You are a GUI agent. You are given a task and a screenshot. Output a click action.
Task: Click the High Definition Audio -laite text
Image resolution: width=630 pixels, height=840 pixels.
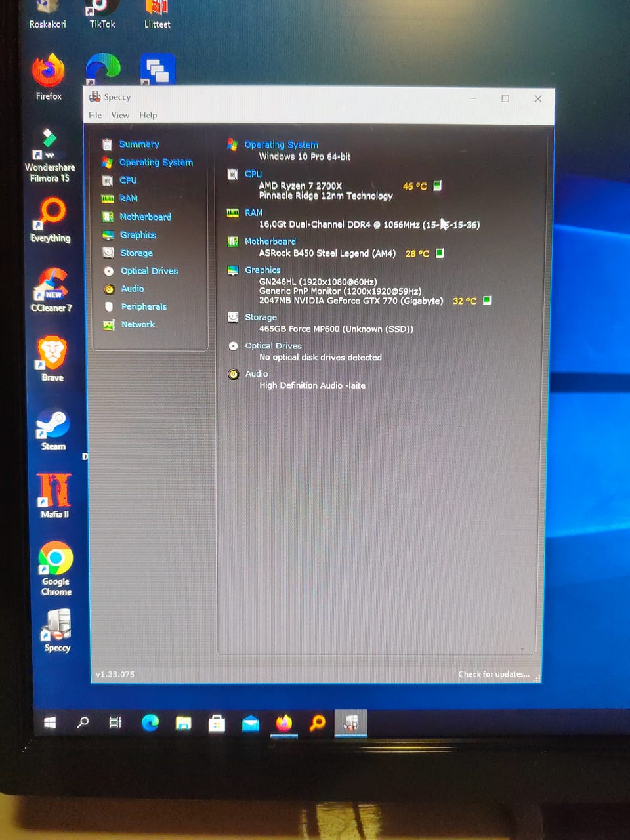click(312, 385)
